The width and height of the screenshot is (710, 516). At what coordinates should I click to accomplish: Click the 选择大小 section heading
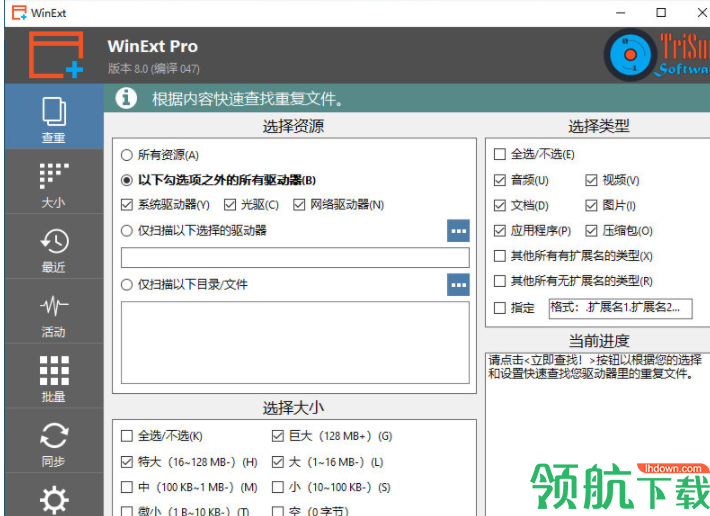tap(293, 408)
